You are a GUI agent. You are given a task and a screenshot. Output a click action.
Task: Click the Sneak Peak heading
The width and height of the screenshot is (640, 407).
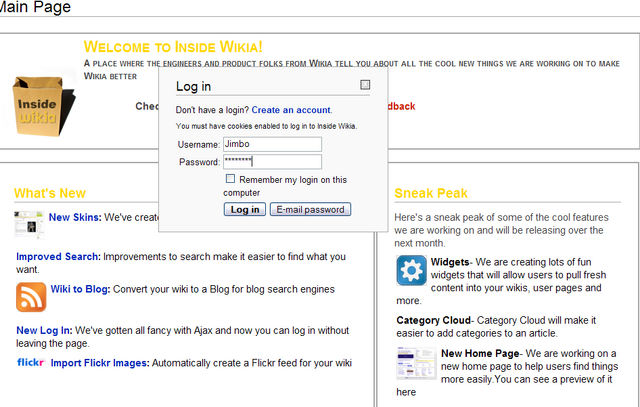click(x=431, y=193)
